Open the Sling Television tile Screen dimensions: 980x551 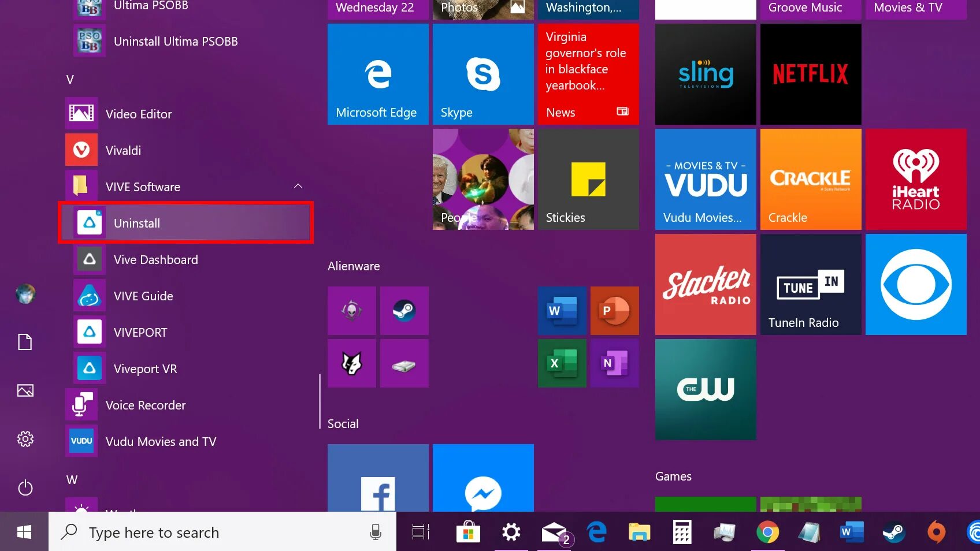[x=706, y=74]
